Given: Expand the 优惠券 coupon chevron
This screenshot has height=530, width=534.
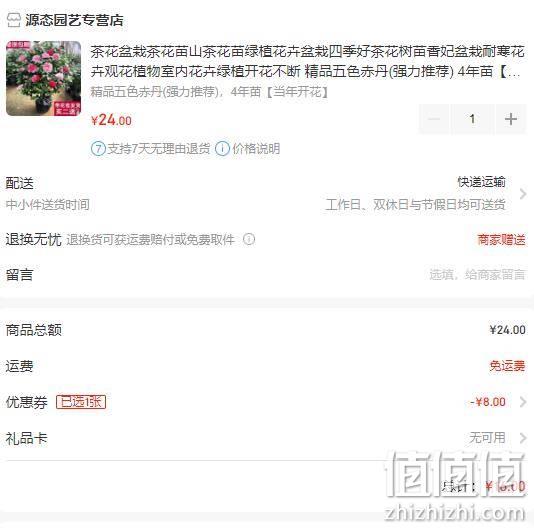Looking at the screenshot, I should pos(523,402).
